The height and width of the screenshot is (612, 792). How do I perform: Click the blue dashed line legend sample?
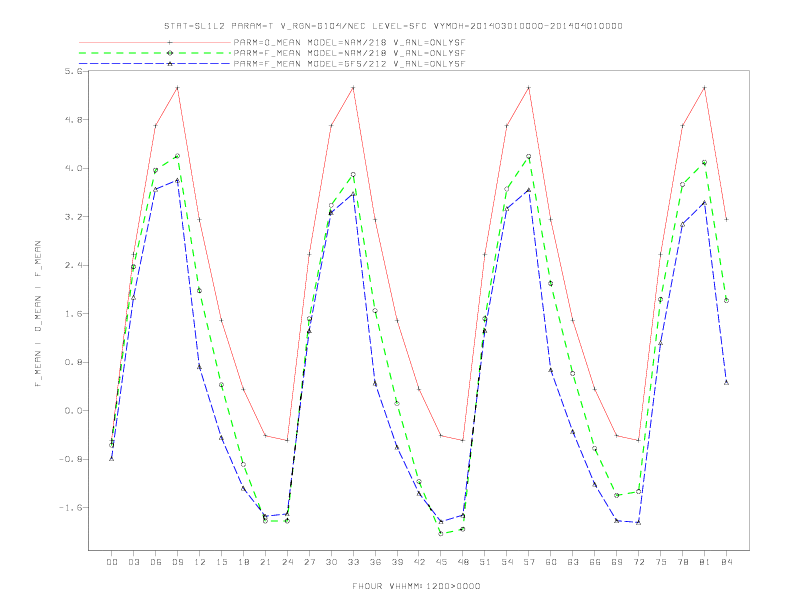pos(155,64)
